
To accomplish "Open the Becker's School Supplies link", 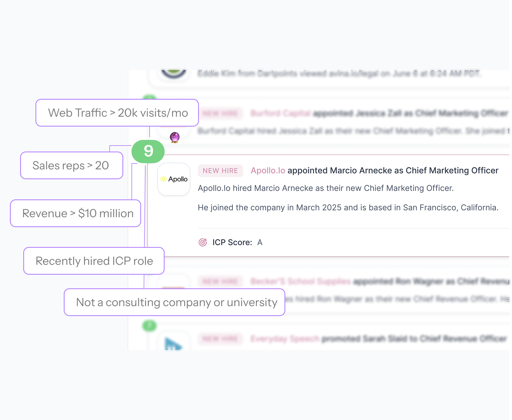I will (300, 281).
